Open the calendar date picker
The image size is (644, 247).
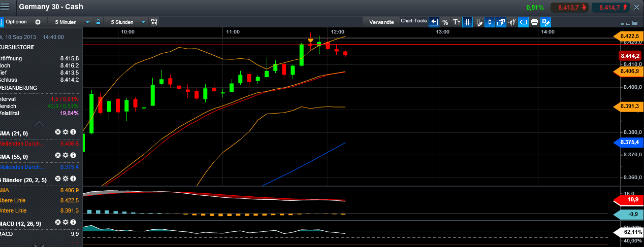coord(154,22)
